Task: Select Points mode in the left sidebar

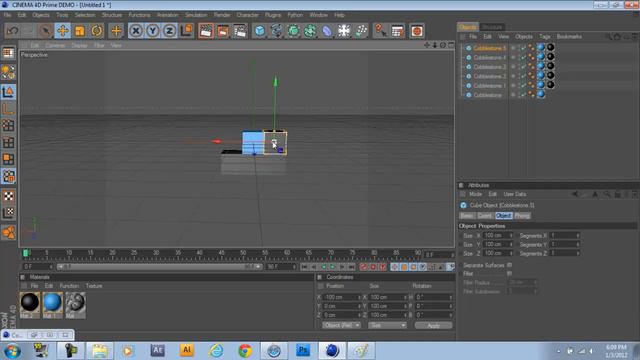Action: coord(8,125)
